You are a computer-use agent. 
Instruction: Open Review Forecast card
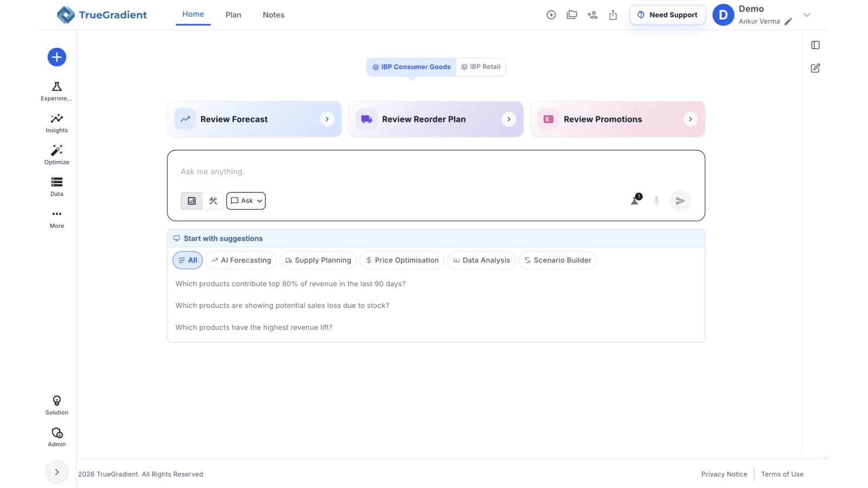pos(254,119)
